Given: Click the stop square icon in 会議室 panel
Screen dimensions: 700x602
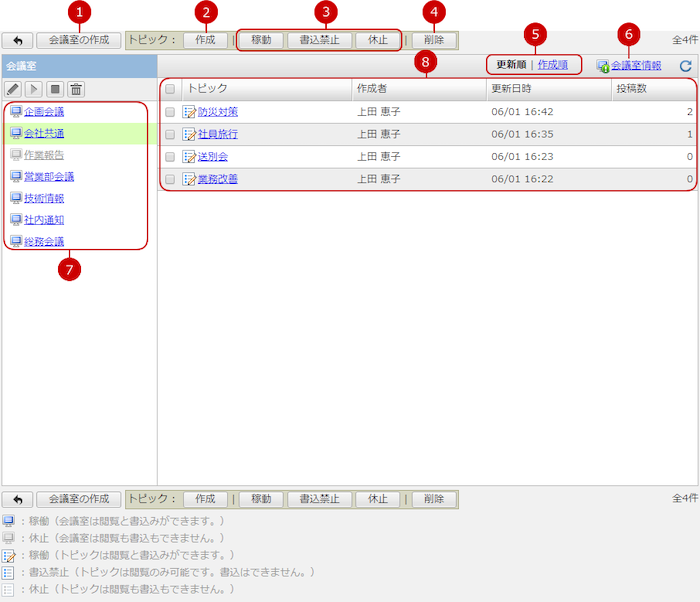Looking at the screenshot, I should [x=56, y=90].
